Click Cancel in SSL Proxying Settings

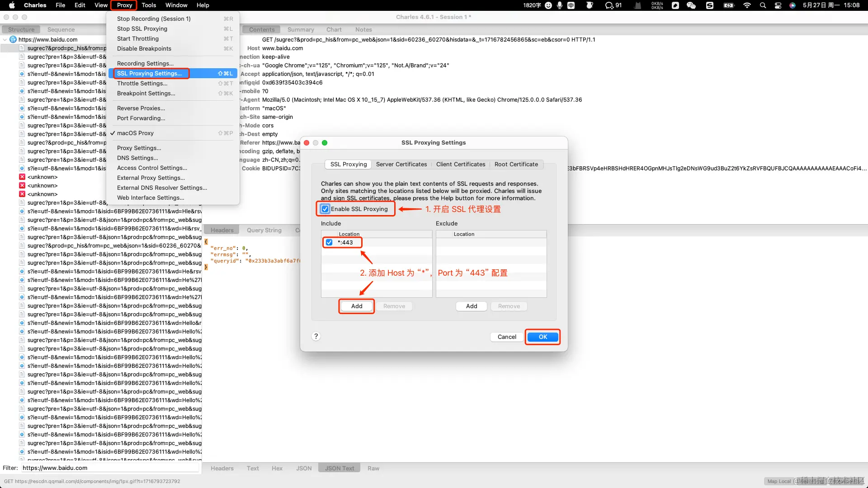click(507, 337)
